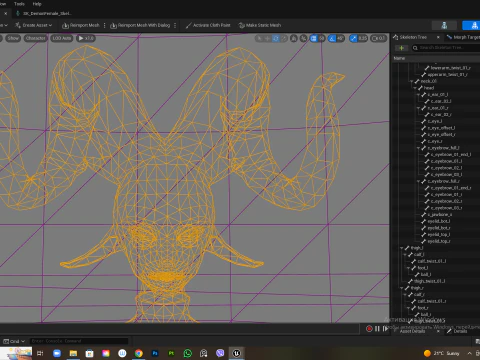
Task: Select the c_eyebrow_02_l bone
Action: click(446, 168)
